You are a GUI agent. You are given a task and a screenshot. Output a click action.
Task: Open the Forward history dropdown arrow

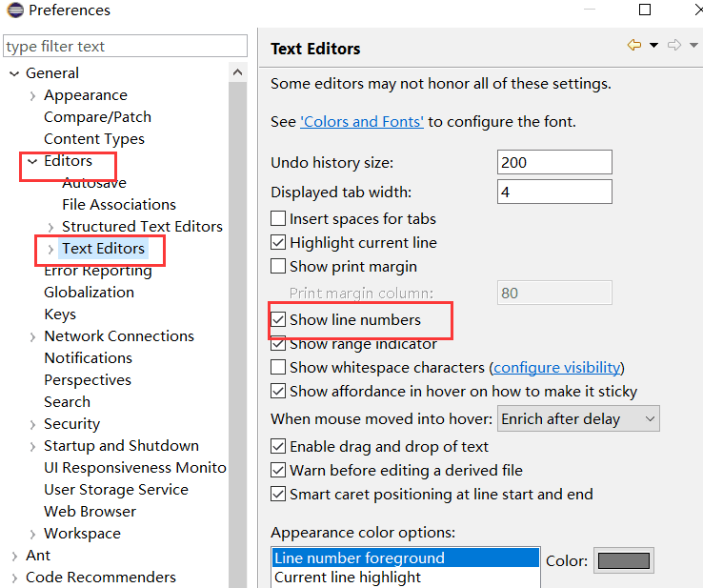click(693, 46)
